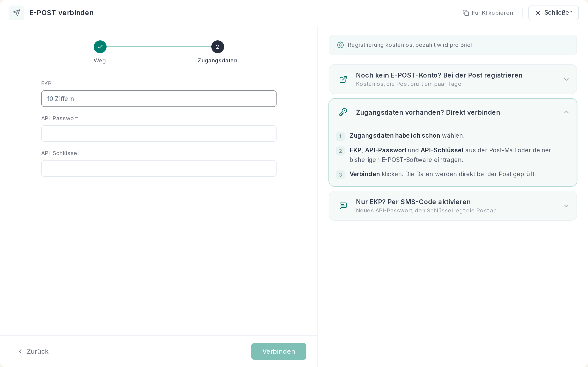This screenshot has height=367, width=588.
Task: Click the SMS message icon for Nur EKP
Action: pos(343,206)
